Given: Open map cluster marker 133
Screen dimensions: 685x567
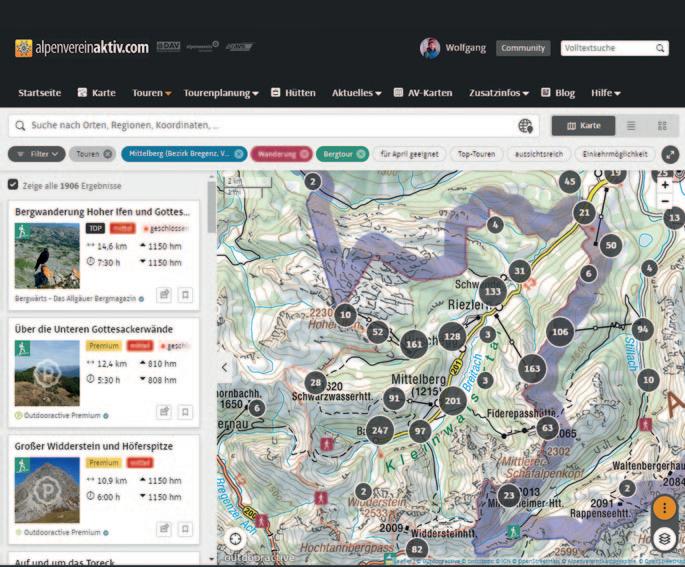Looking at the screenshot, I should 493,291.
